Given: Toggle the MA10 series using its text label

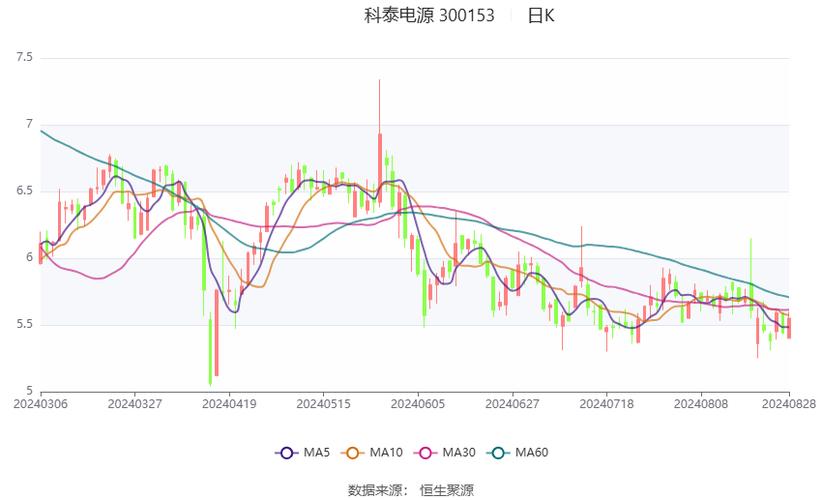Looking at the screenshot, I should point(386,453).
